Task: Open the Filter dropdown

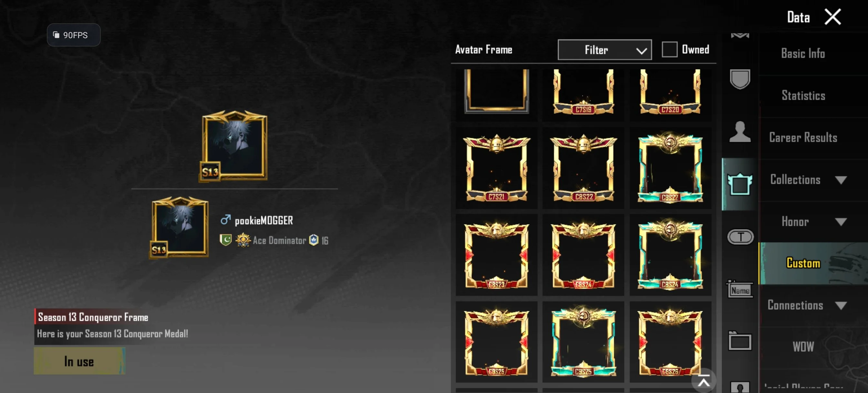Action: click(x=605, y=50)
